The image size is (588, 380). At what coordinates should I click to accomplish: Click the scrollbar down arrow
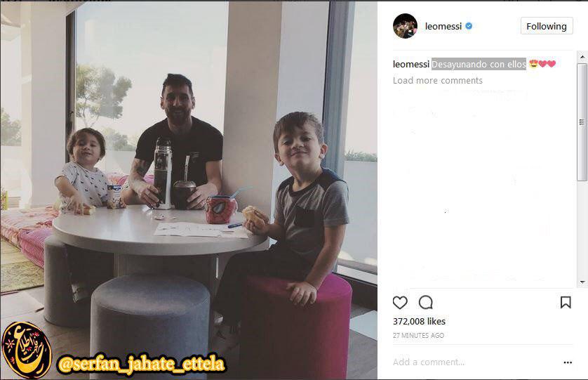pos(582,282)
